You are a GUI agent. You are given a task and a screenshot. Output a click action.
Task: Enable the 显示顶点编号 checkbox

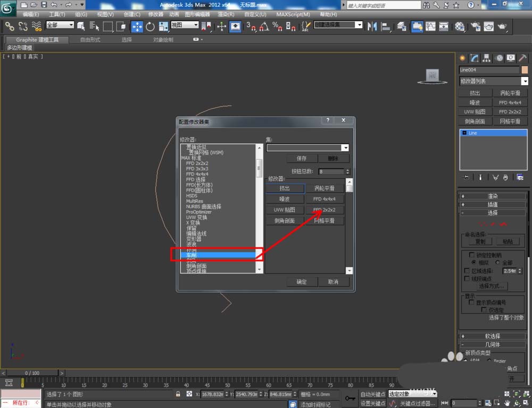[x=471, y=302]
